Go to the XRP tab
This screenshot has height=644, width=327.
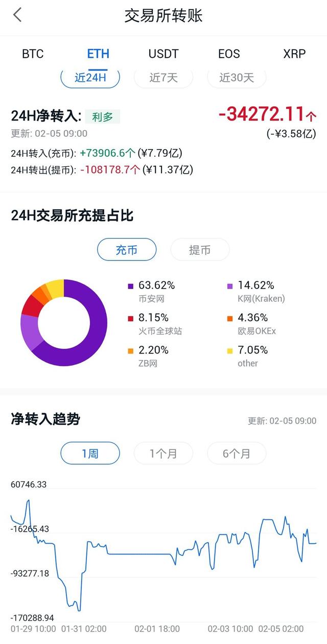(294, 54)
